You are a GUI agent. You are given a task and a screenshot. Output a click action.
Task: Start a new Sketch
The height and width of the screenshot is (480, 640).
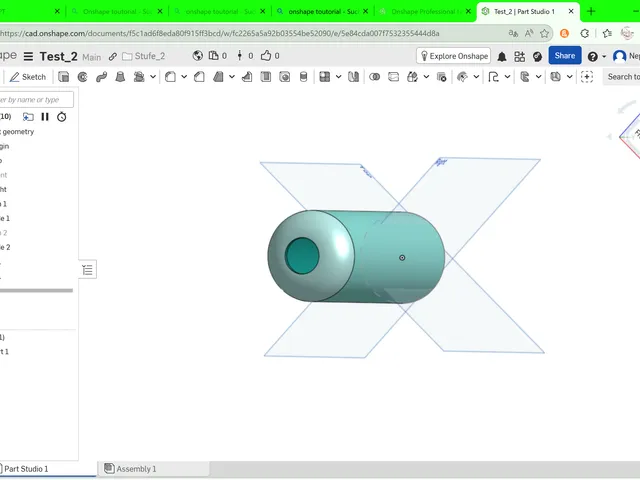[28, 77]
